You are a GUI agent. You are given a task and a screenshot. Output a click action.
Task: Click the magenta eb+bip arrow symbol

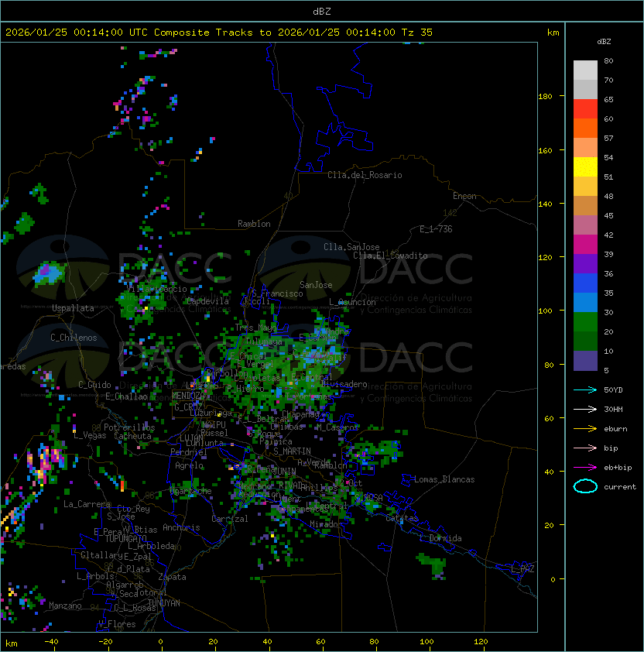pyautogui.click(x=585, y=468)
